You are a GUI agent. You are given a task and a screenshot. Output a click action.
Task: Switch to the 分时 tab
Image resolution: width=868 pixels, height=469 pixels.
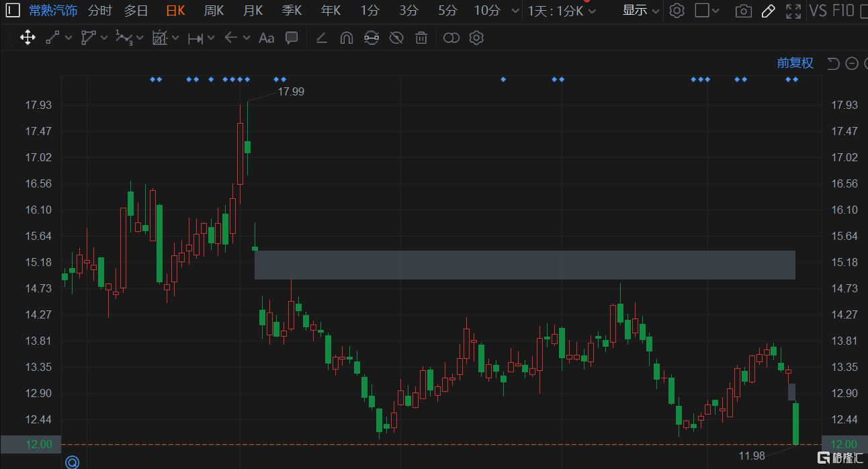(x=100, y=10)
